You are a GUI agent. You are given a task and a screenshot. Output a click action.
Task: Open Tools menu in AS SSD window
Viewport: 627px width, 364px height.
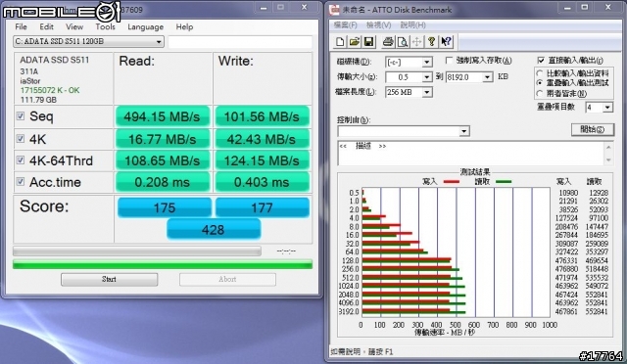pos(105,26)
